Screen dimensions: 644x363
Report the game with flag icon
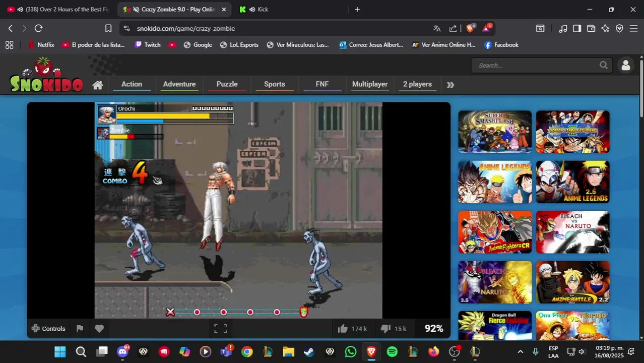pyautogui.click(x=80, y=329)
